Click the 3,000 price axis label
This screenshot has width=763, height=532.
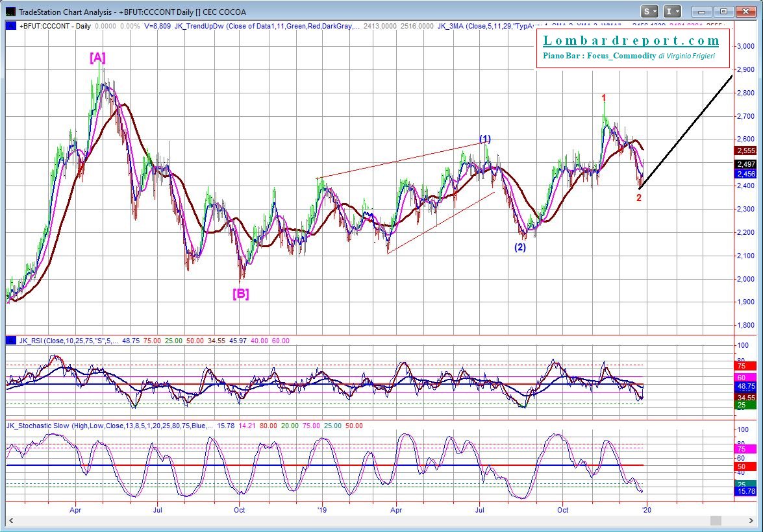click(x=745, y=46)
